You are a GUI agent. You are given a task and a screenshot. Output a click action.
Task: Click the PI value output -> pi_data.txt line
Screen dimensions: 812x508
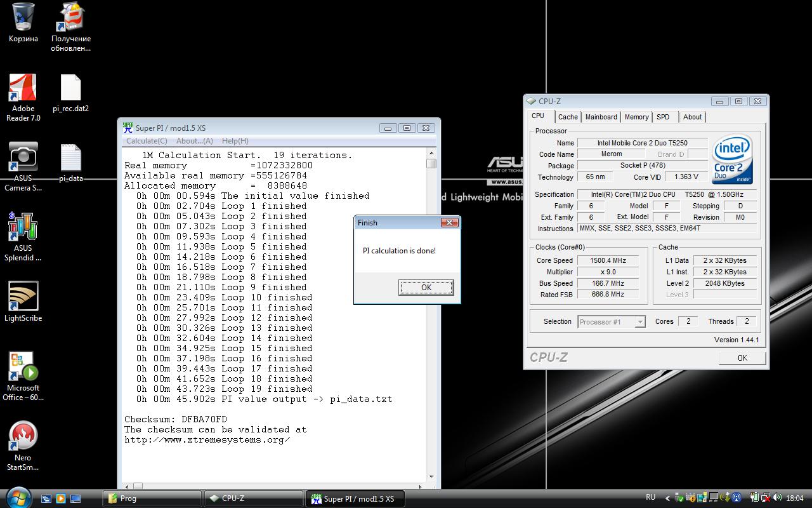pos(265,399)
